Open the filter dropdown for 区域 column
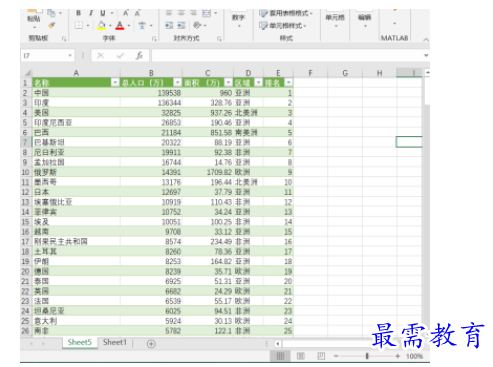493x367 pixels. coord(259,82)
